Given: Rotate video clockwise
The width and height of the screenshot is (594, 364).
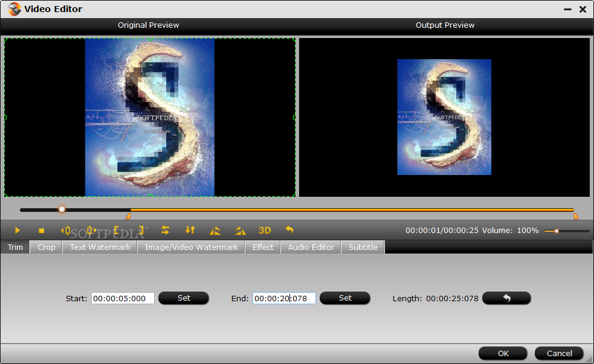Looking at the screenshot, I should click(240, 231).
